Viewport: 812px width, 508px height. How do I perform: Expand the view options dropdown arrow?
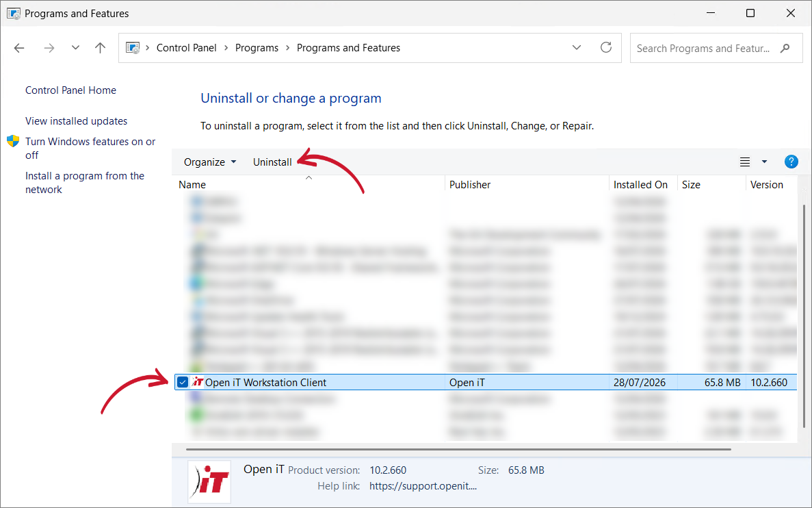[x=764, y=162]
